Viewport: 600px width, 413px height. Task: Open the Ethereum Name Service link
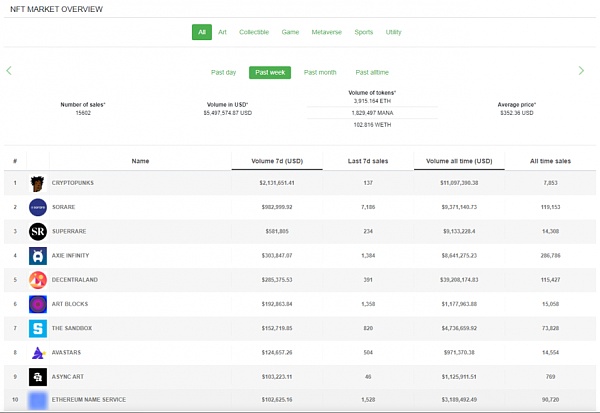[x=89, y=400]
